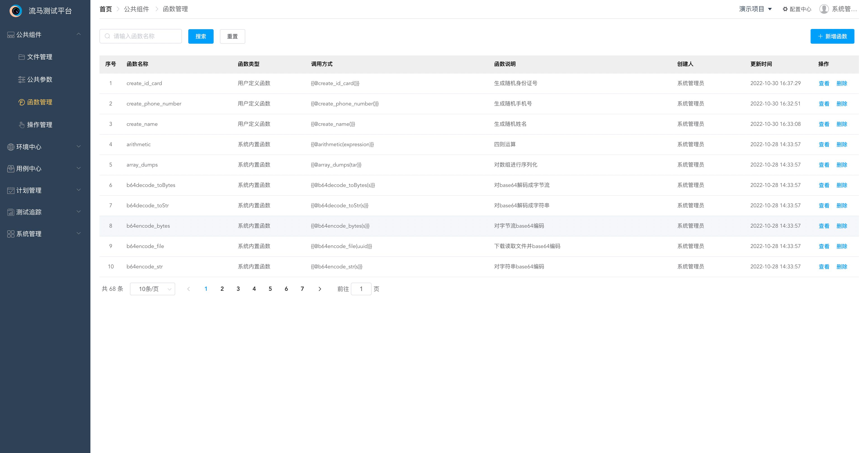Go to previous page arrow
Screen dimensions: 868x453
point(189,289)
